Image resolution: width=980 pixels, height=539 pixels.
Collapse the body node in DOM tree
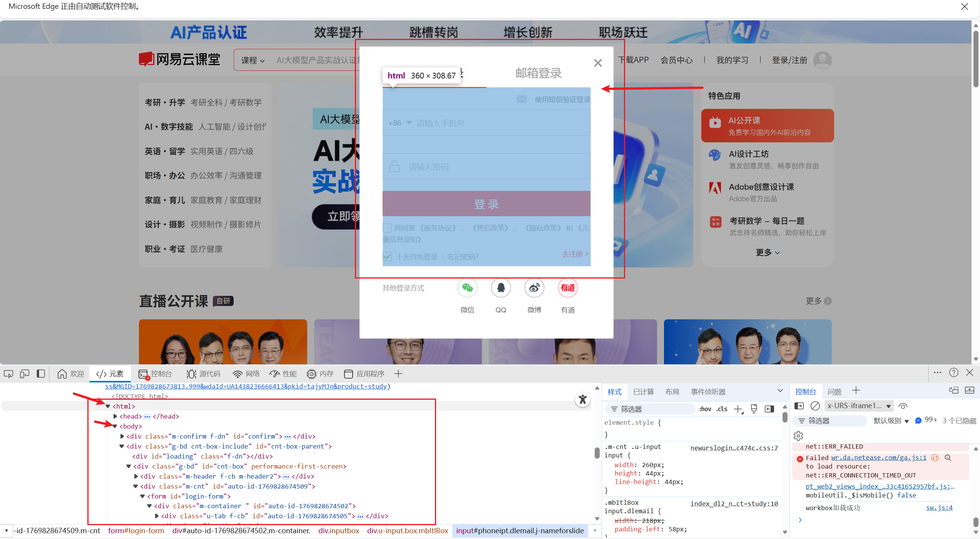point(115,426)
